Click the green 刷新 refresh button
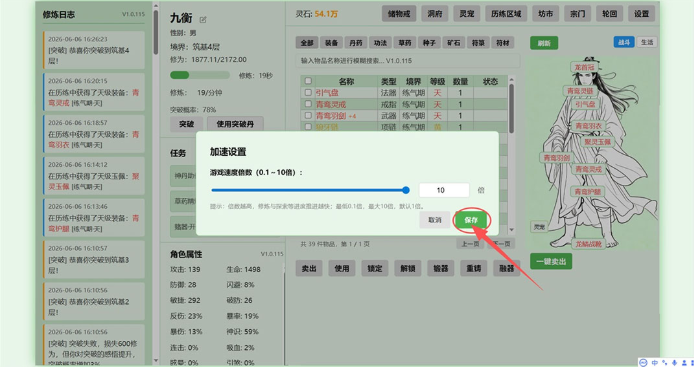Viewport: 694px width, 367px height. pyautogui.click(x=544, y=43)
